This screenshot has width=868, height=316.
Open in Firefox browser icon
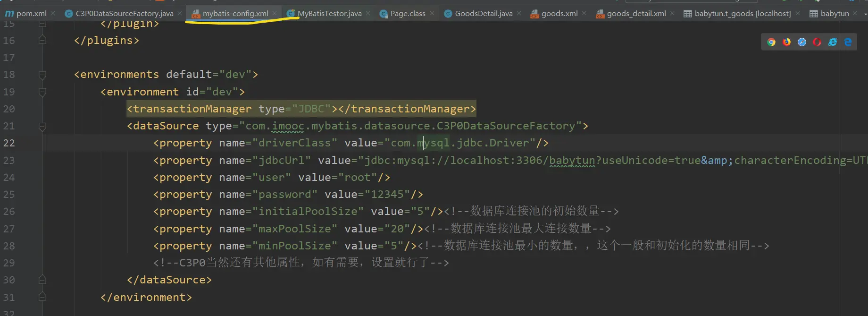point(786,42)
